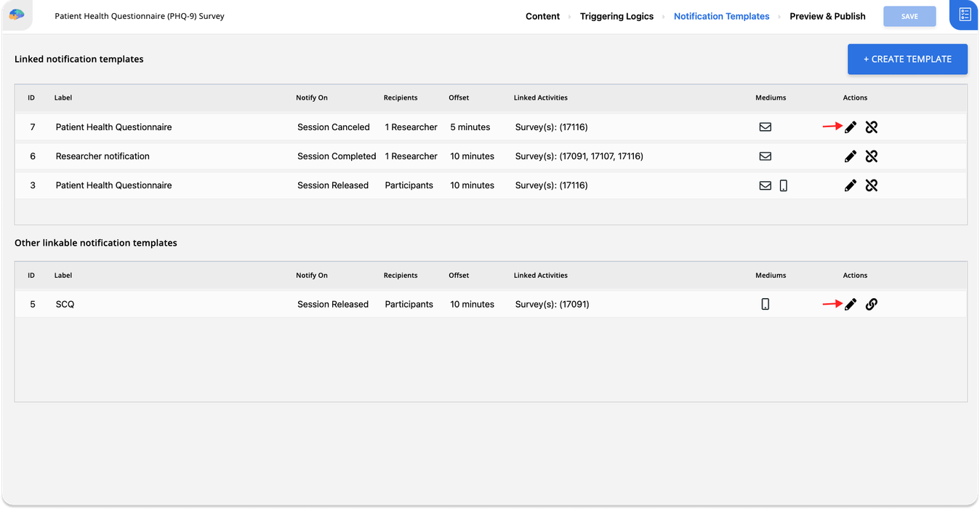Unlink the Session Released template ID 3
Viewport: 980px width, 509px height.
(872, 185)
